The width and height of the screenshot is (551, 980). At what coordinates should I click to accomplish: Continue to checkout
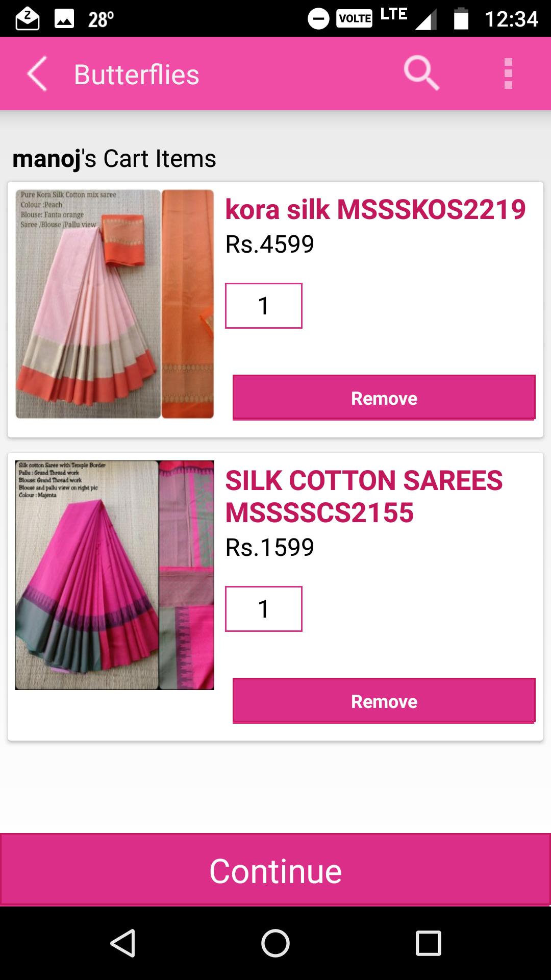coord(275,870)
